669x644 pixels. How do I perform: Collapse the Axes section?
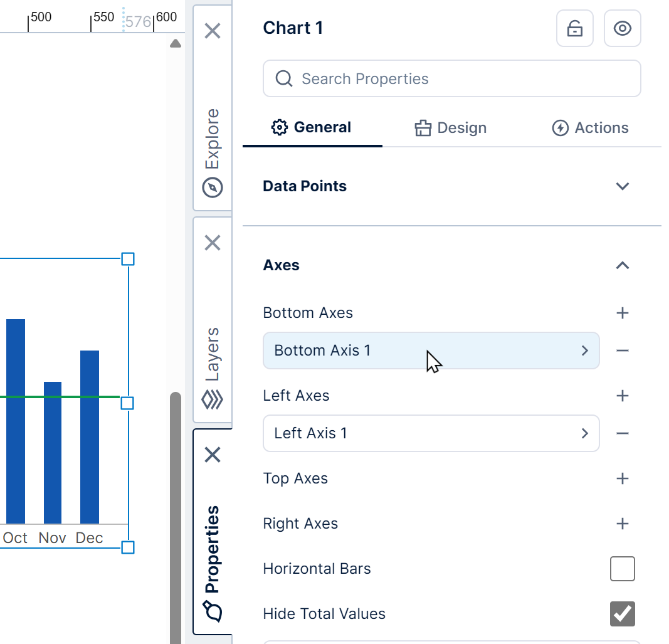pyautogui.click(x=622, y=265)
